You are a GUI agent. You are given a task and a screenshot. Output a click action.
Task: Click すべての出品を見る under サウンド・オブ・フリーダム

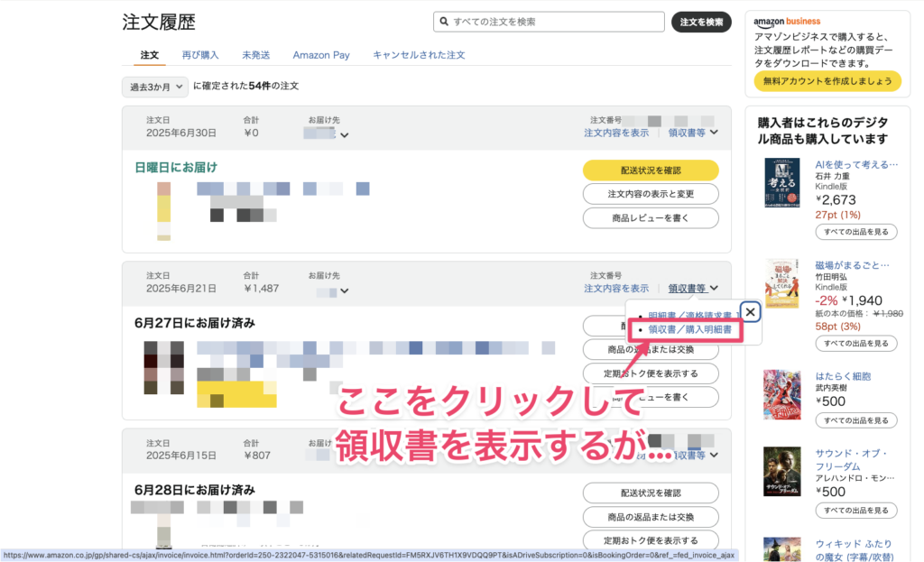(x=856, y=511)
